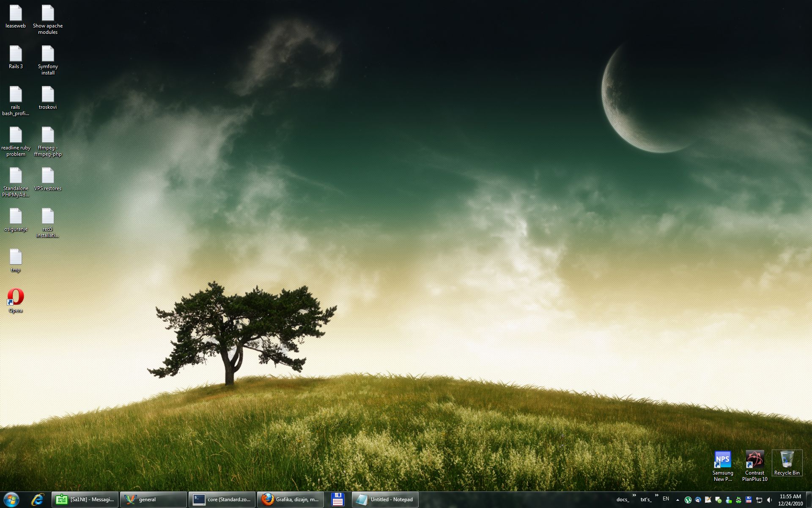
Task: Open the Show apache modules file
Action: point(48,20)
